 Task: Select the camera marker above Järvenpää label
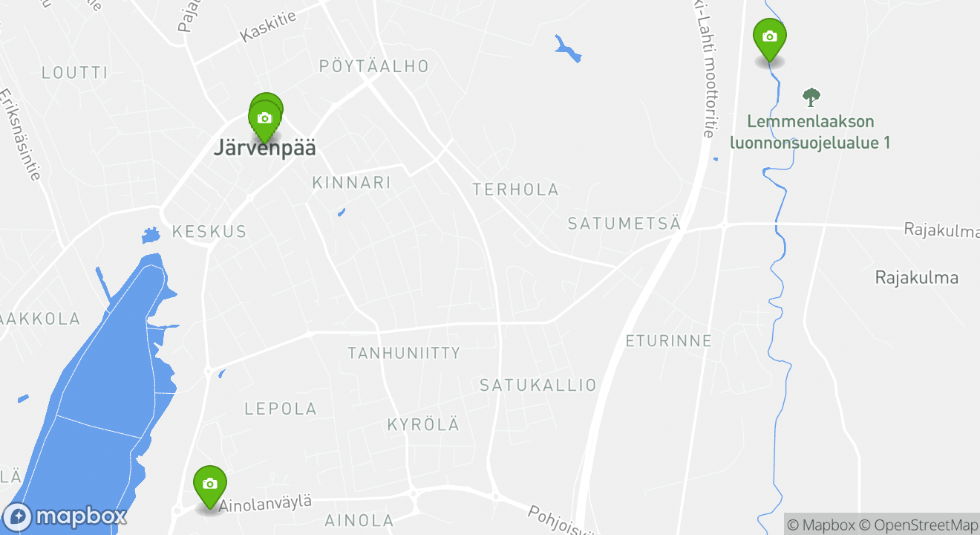click(x=264, y=120)
